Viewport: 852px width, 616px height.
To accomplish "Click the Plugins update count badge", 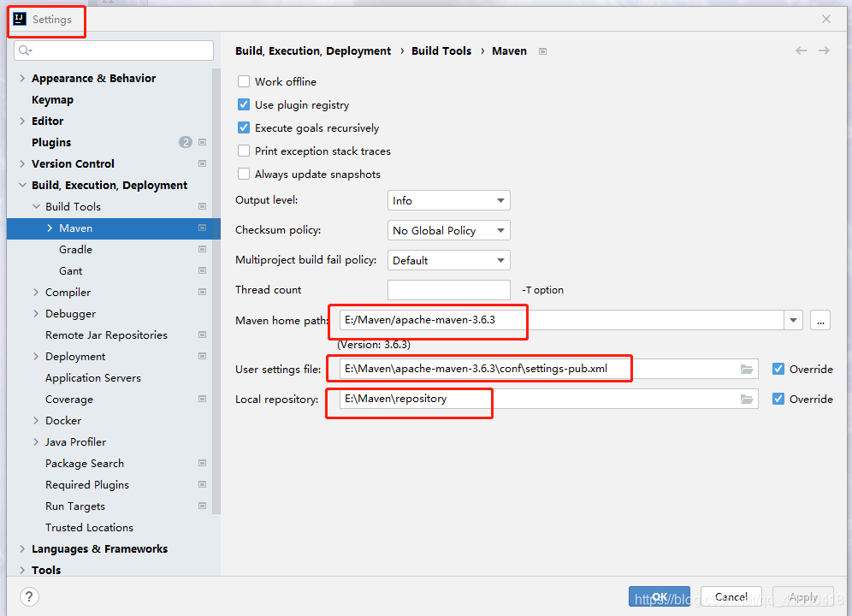I will pos(186,142).
